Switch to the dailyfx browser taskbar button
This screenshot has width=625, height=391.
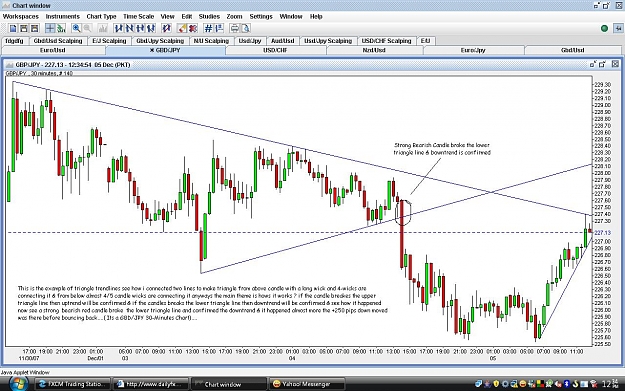(150, 384)
